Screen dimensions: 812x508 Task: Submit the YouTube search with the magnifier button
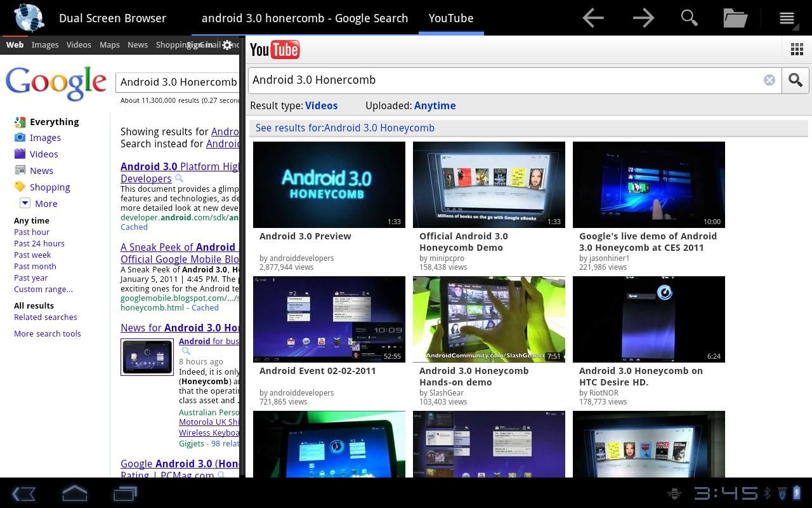point(795,80)
